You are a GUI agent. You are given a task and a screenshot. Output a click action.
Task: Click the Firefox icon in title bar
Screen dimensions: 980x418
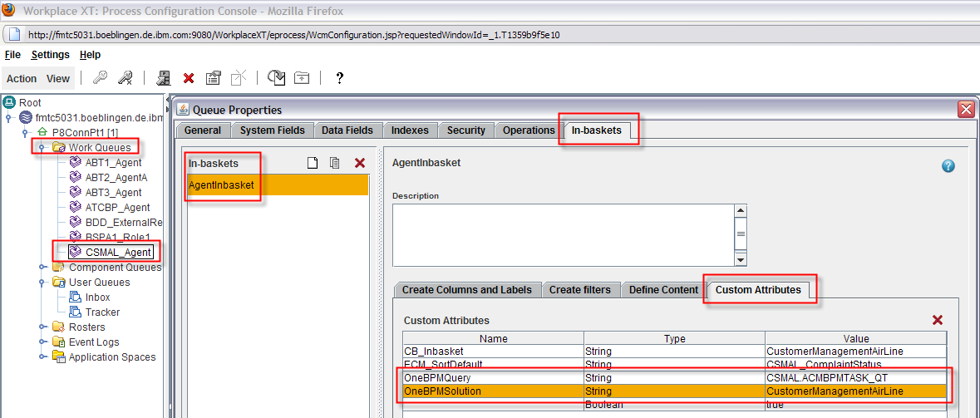(9, 11)
